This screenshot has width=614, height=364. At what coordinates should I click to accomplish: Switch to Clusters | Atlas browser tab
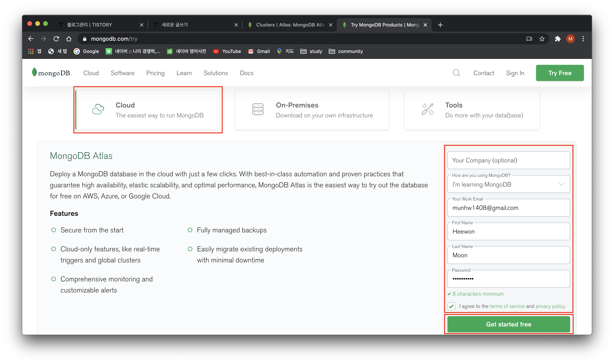(290, 25)
